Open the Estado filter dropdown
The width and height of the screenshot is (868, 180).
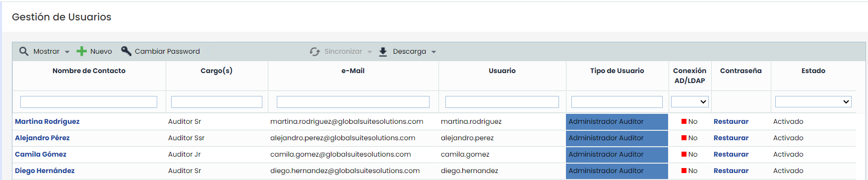coord(813,101)
